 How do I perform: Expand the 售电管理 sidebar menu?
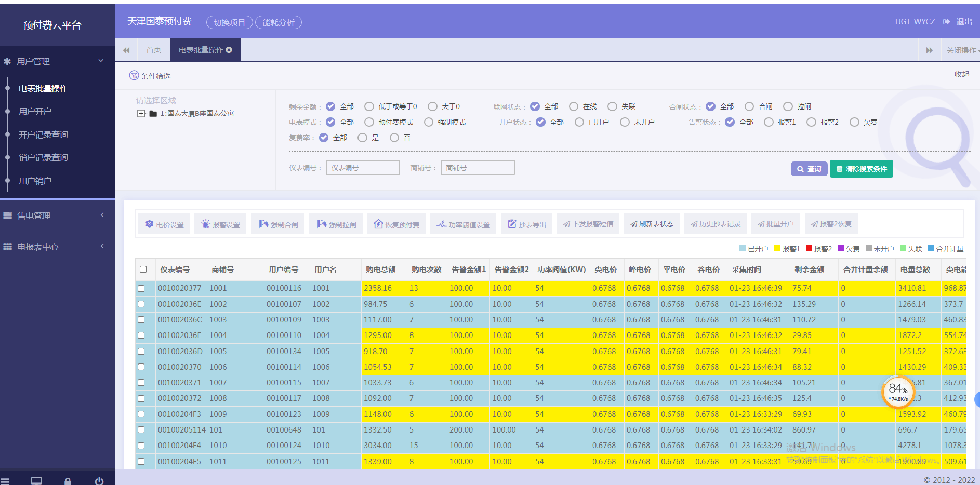(57, 215)
